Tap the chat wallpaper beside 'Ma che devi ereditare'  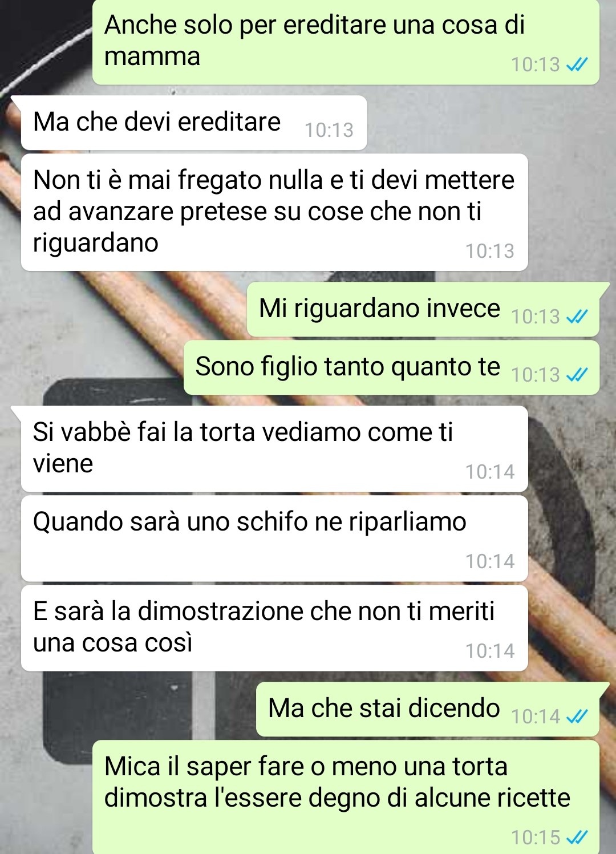click(x=491, y=123)
